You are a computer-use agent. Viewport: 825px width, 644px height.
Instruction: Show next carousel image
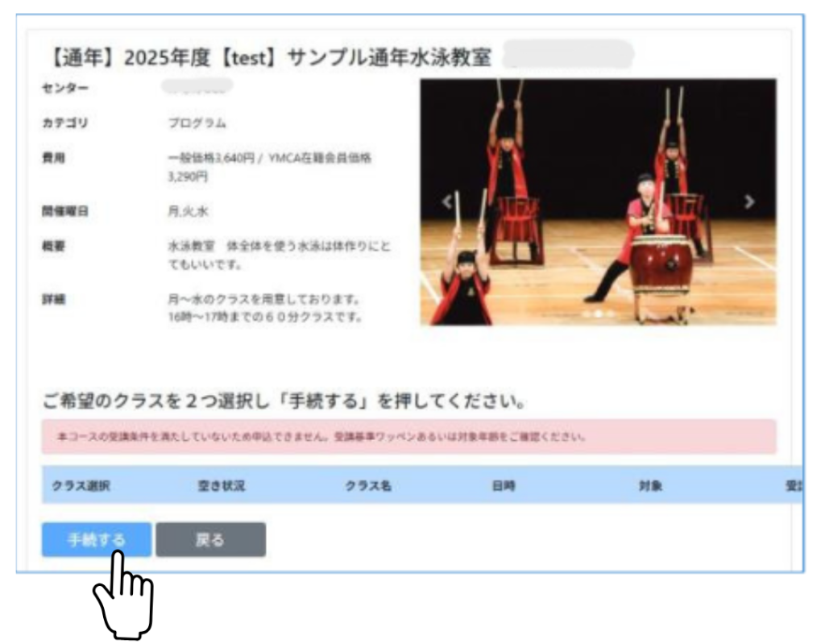[x=749, y=202]
